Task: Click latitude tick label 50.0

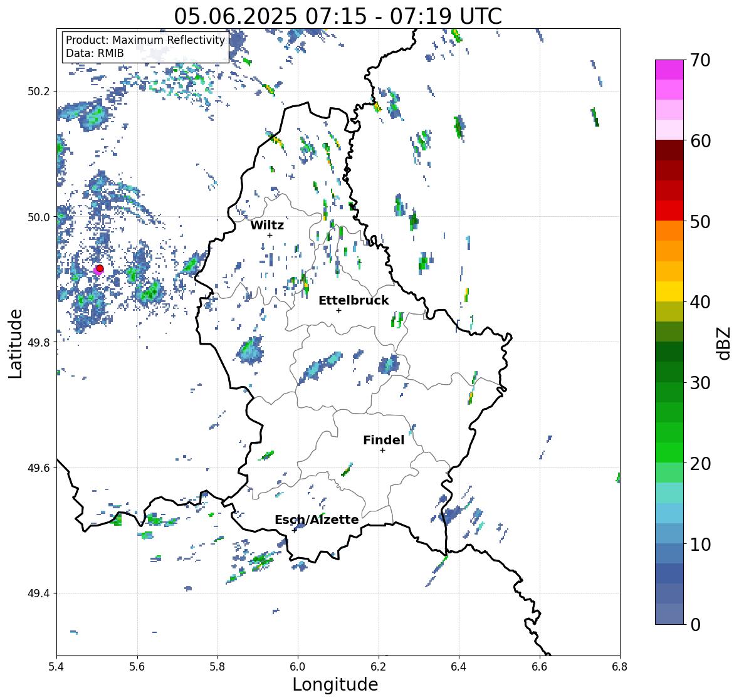Action: click(x=39, y=217)
